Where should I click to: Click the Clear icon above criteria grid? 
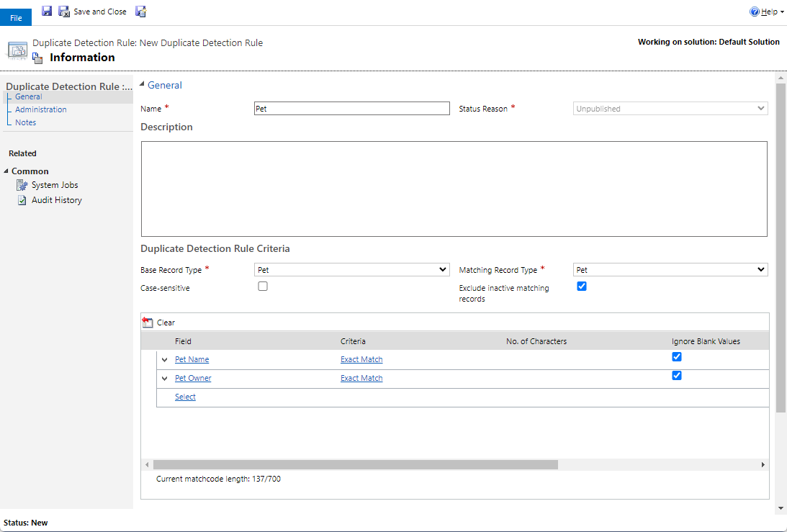[x=148, y=322]
